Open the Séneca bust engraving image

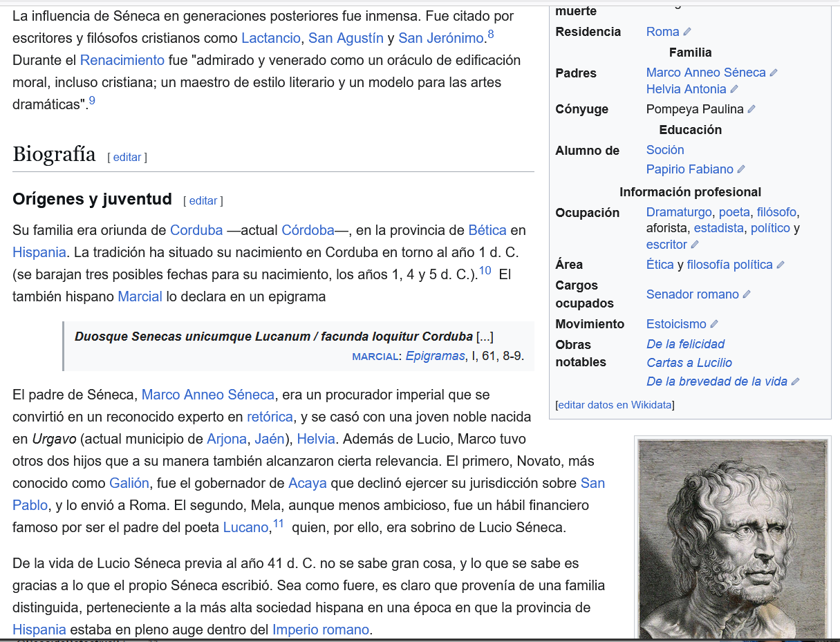coord(732,540)
